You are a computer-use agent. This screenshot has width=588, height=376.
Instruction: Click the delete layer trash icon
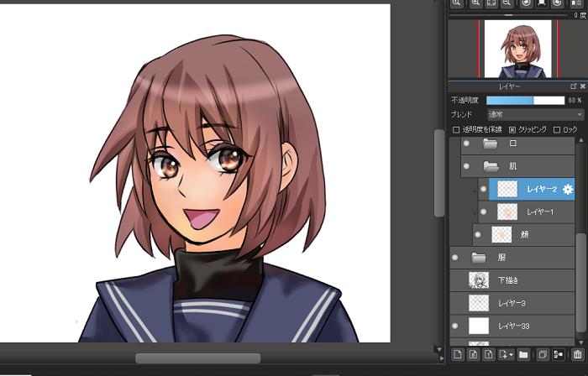click(577, 355)
